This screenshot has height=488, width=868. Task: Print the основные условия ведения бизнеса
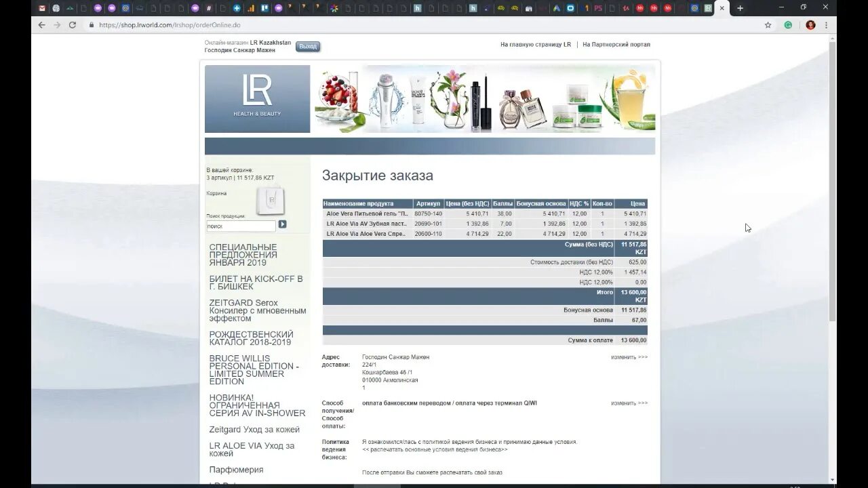(x=435, y=449)
